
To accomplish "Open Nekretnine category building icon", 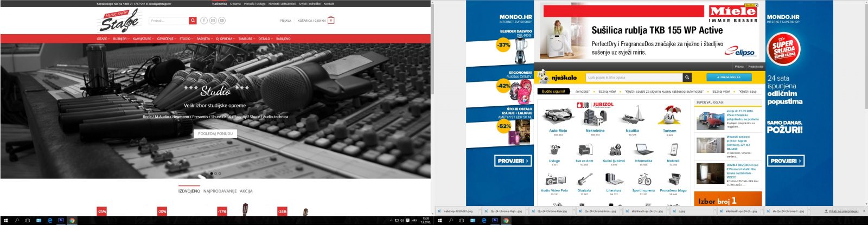I will [595, 116].
